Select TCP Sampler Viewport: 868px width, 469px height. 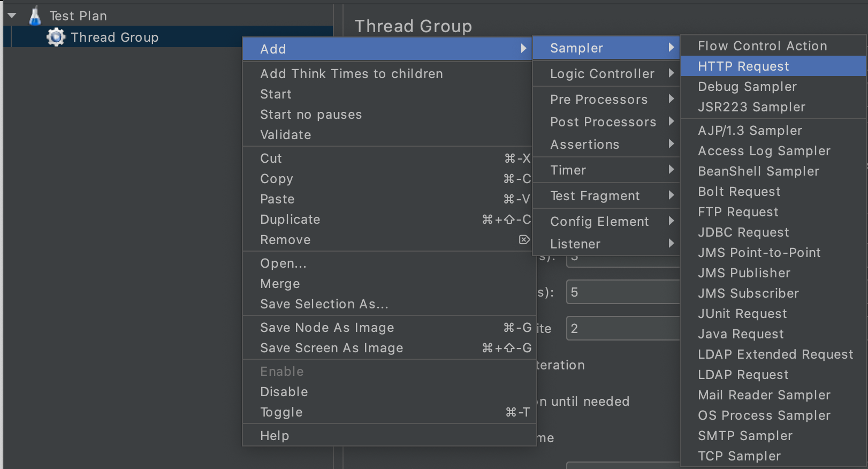point(773,456)
